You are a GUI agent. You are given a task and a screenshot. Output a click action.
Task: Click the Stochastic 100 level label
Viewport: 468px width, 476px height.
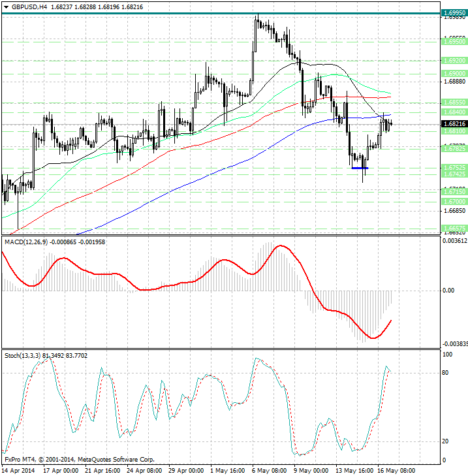(x=447, y=355)
